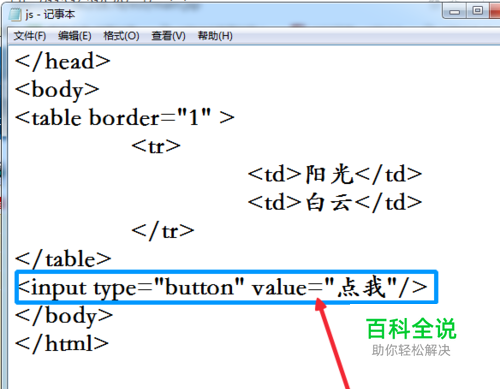Maximize the js Notepad window
This screenshot has width=500, height=389.
(477, 11)
